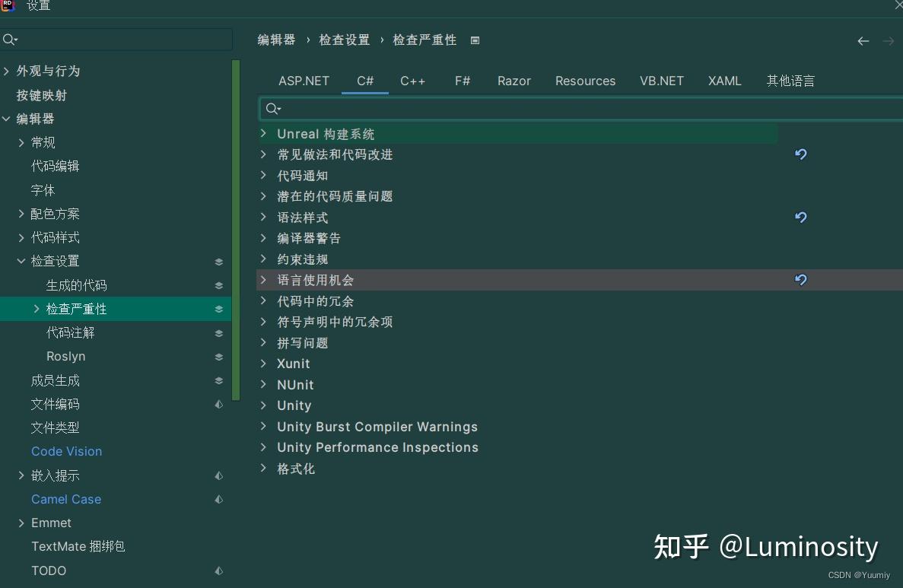Click the droplet icon beside Camel Case

click(218, 500)
